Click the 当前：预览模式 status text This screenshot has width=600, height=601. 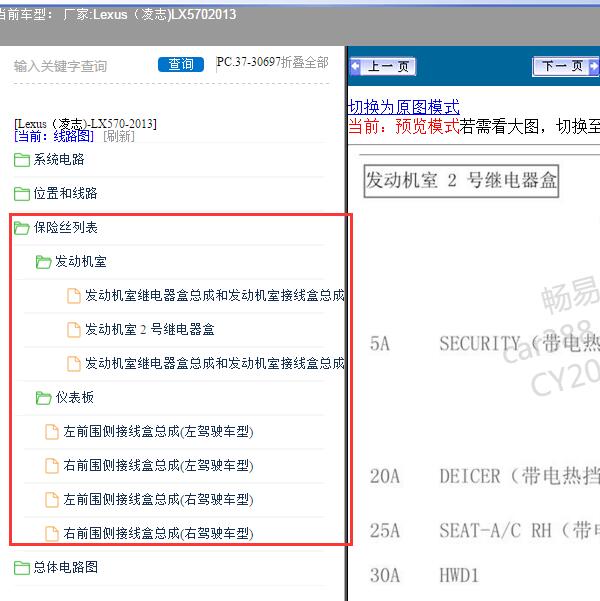click(x=404, y=126)
